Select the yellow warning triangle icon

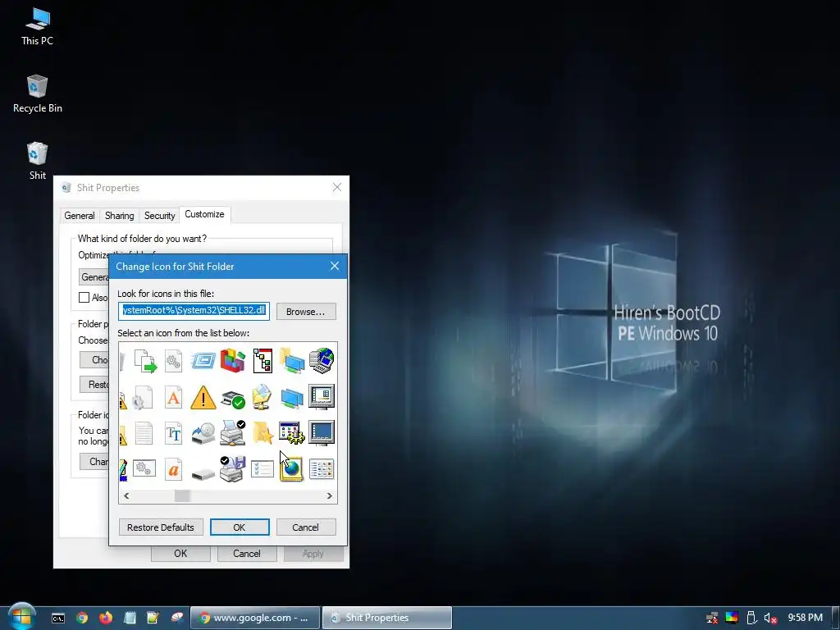(x=203, y=398)
